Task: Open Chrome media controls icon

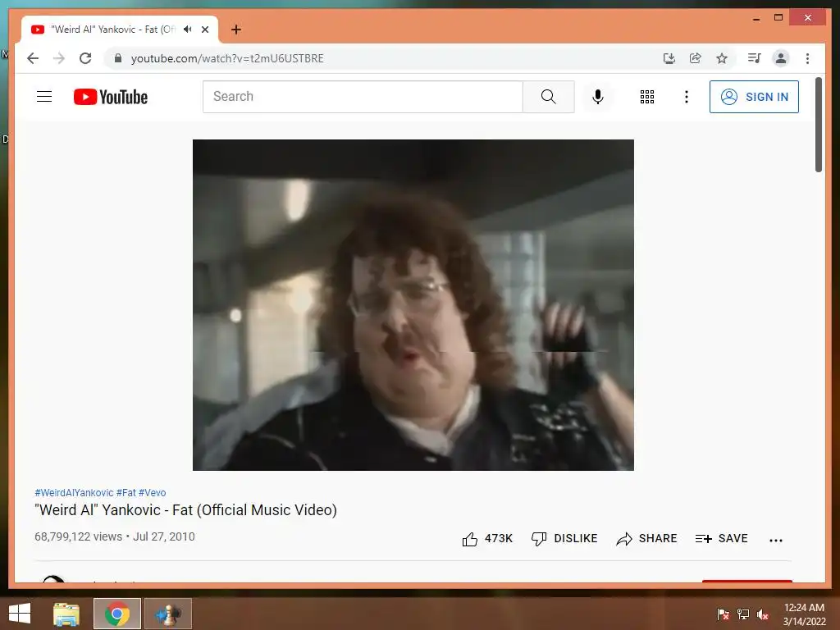Action: [x=755, y=58]
